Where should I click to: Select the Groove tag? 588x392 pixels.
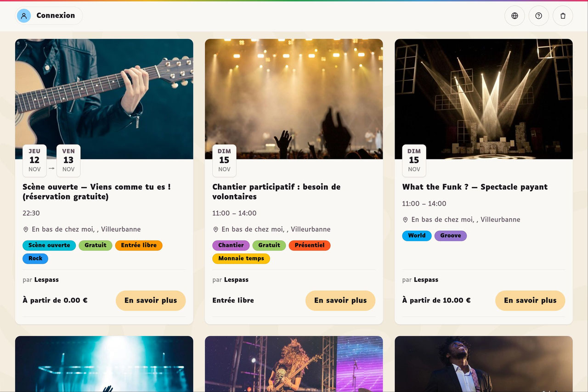451,235
